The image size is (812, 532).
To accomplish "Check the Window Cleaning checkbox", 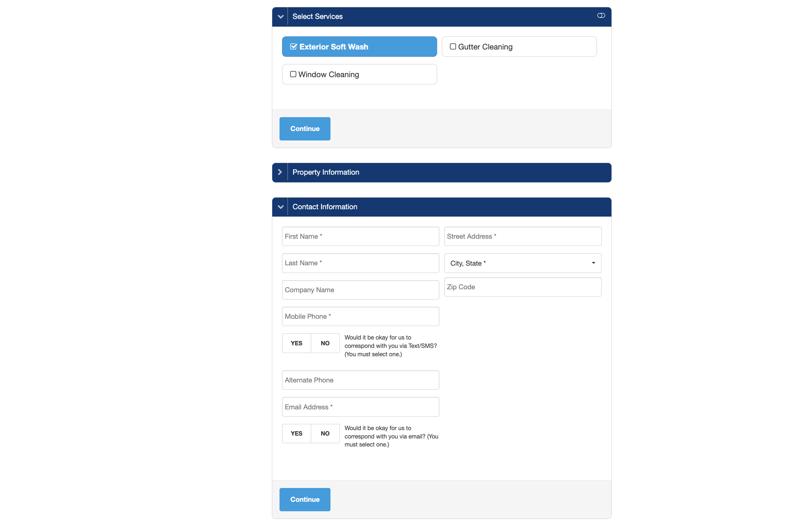I will [293, 74].
